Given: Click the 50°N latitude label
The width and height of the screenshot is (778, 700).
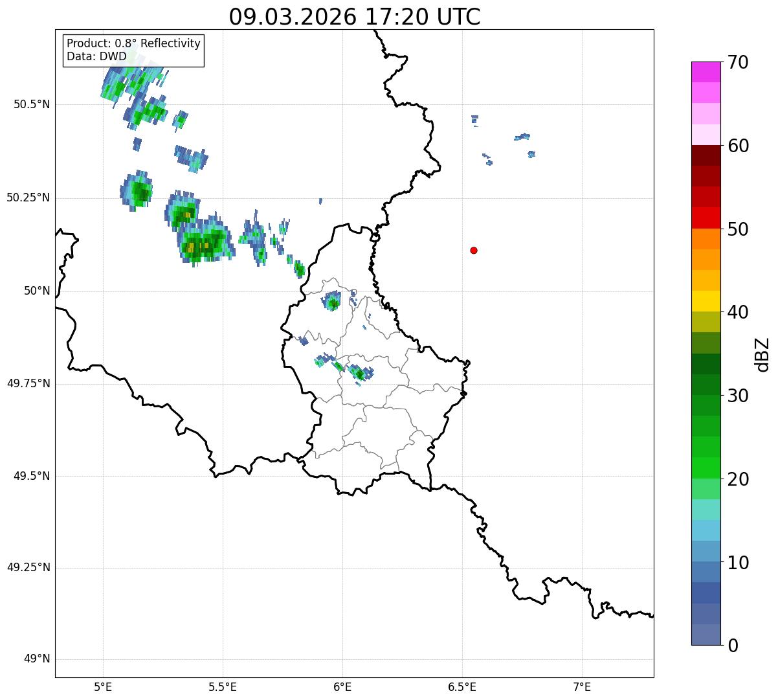Looking at the screenshot, I should [37, 291].
